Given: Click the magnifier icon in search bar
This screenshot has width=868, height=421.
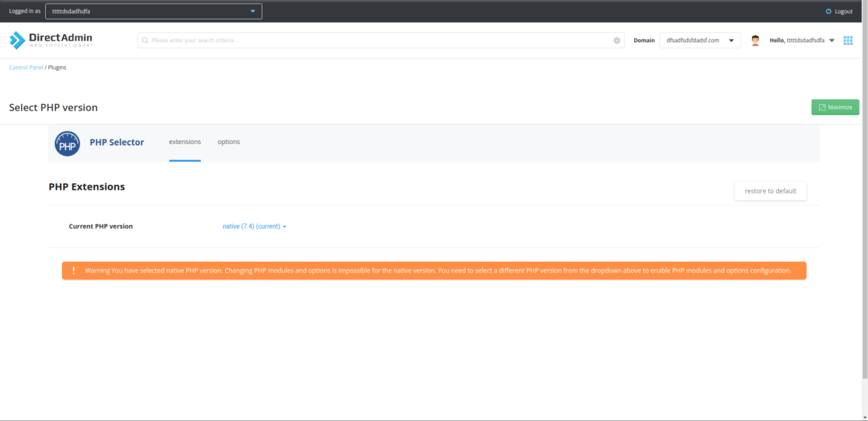Looking at the screenshot, I should click(x=145, y=40).
